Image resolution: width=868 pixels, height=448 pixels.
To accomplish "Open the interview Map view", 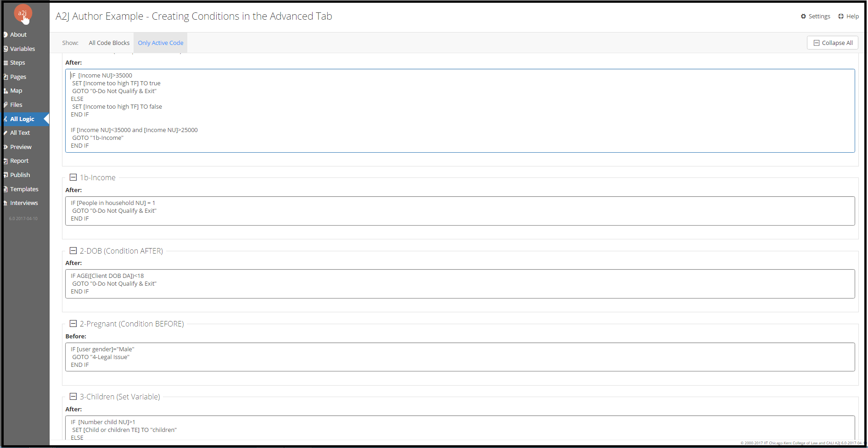I will [x=17, y=90].
